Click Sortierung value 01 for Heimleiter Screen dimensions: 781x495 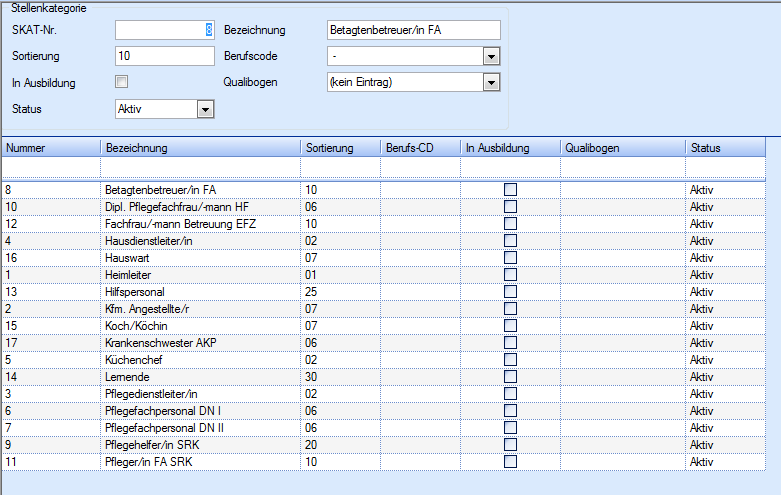[x=311, y=274]
